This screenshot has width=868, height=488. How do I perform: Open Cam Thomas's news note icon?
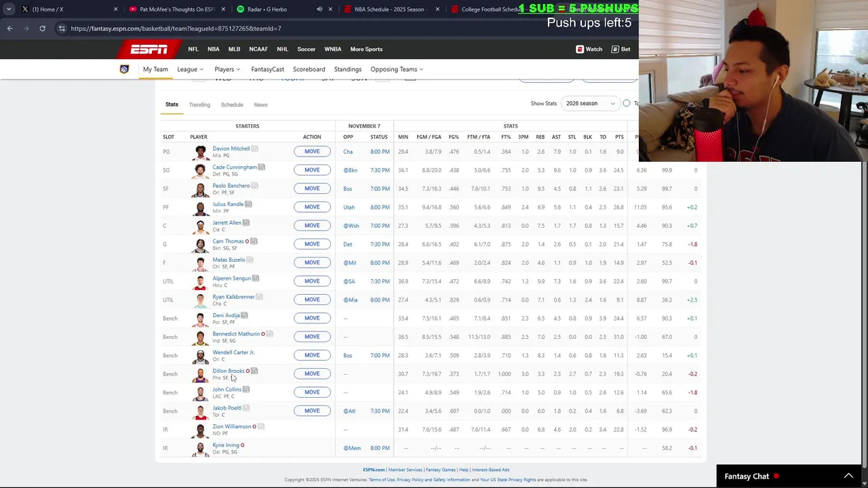tap(254, 241)
